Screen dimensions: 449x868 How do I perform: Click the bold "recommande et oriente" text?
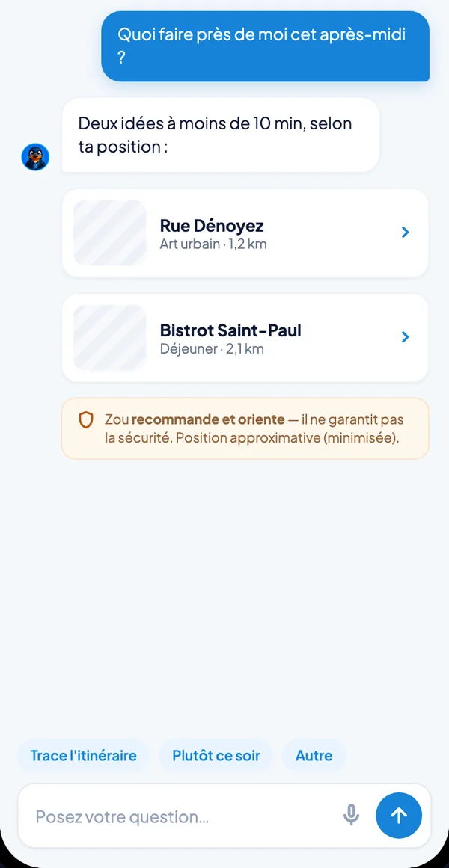[x=208, y=419]
